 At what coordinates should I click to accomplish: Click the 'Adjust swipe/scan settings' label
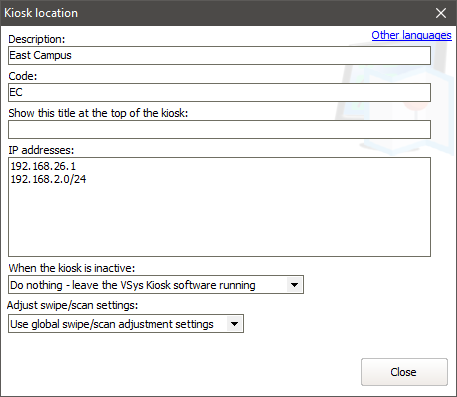(73, 305)
